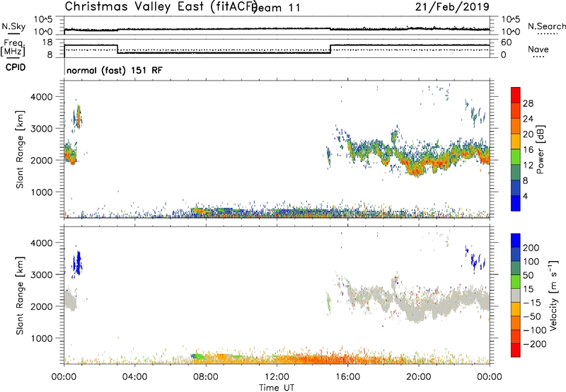The height and width of the screenshot is (392, 566).
Task: Click the "50" tick on the Velocity color bar
Action: [528, 275]
